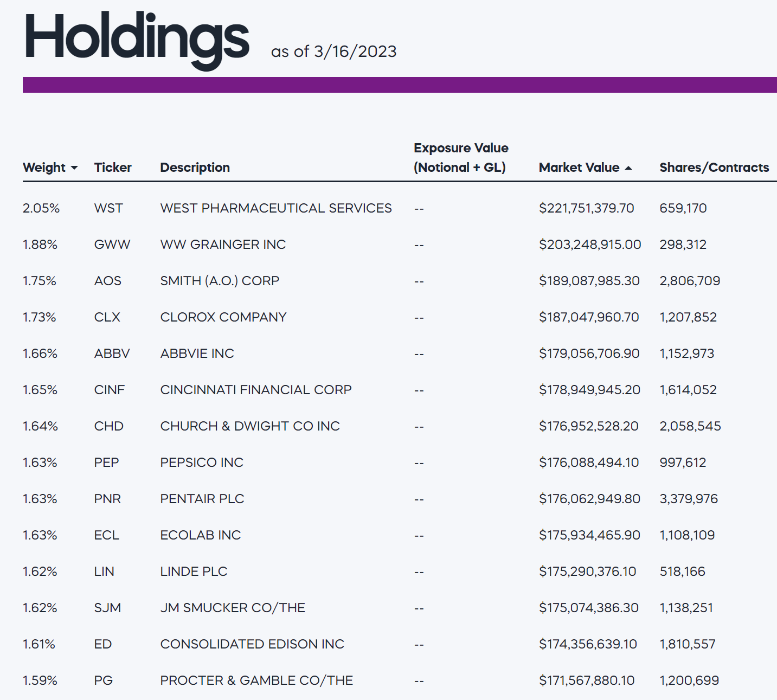The image size is (777, 700).
Task: Sort by the Description column header
Action: pos(195,168)
